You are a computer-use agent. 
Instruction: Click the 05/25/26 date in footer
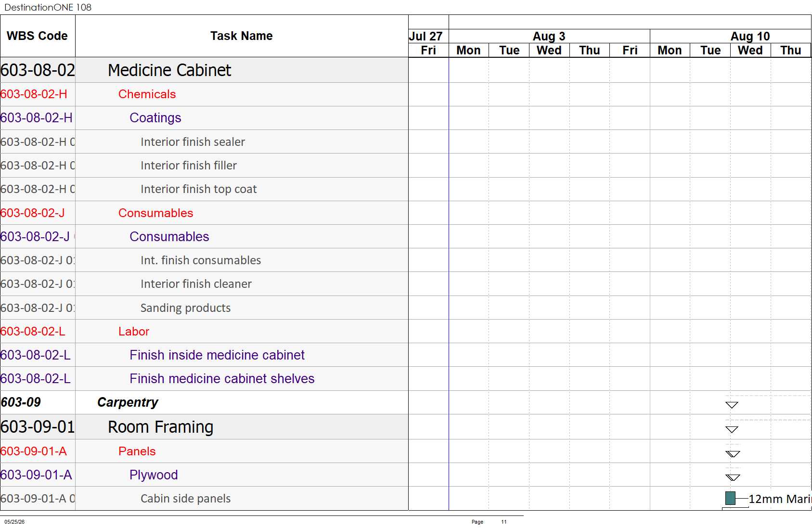point(14,522)
